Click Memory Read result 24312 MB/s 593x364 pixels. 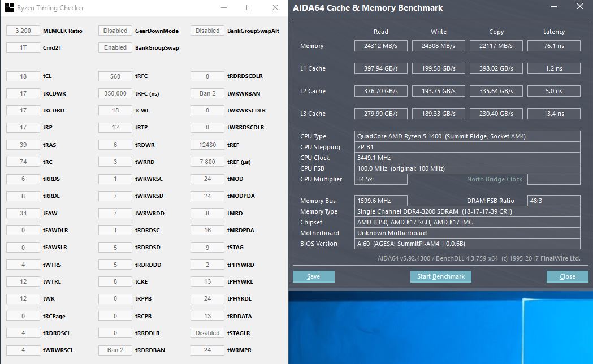pos(381,46)
